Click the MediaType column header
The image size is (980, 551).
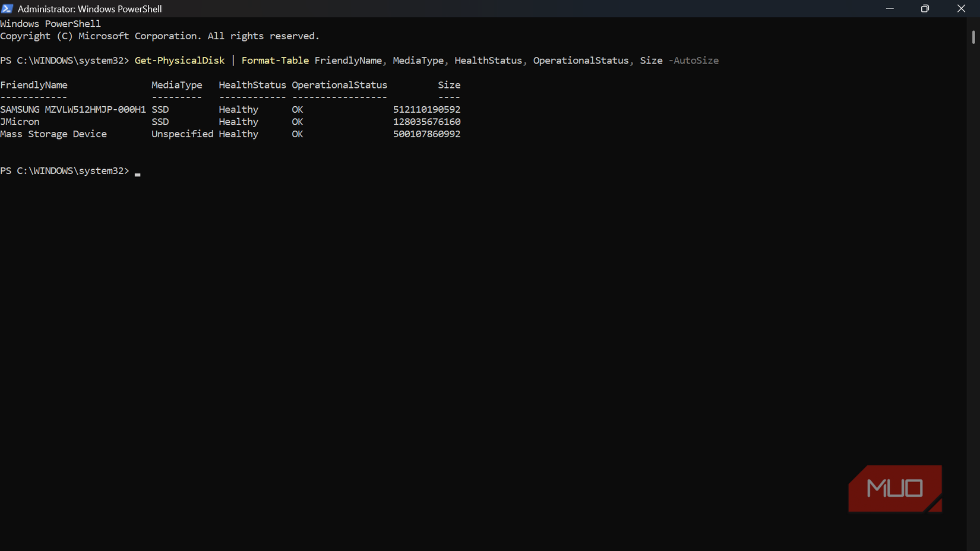[177, 85]
